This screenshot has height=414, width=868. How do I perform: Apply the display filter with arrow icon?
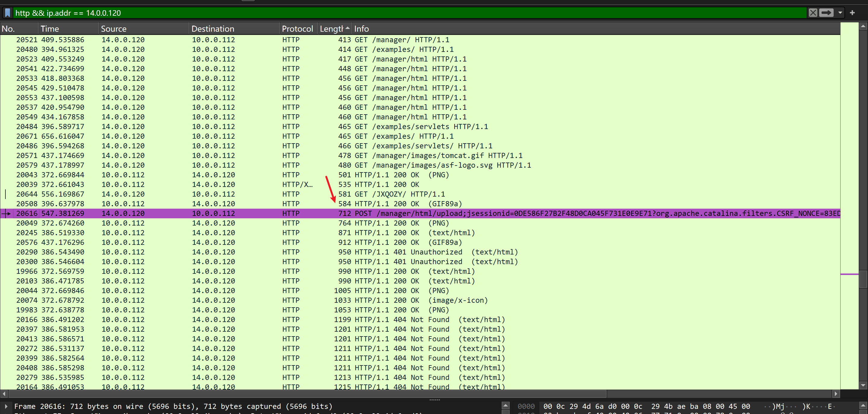826,13
